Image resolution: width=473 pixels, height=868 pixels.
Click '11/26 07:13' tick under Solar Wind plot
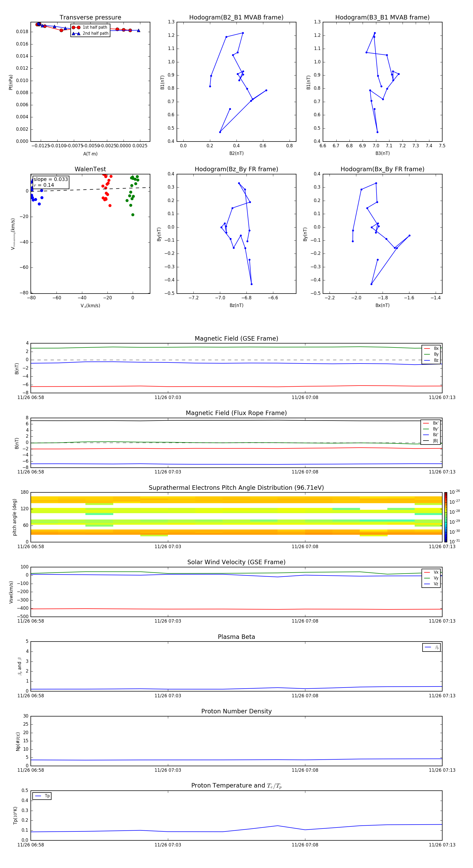(442, 621)
